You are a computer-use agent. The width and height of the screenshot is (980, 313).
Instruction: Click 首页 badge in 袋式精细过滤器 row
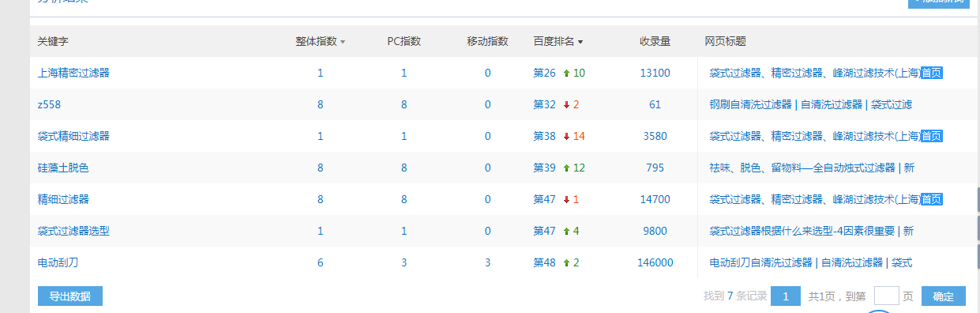932,136
